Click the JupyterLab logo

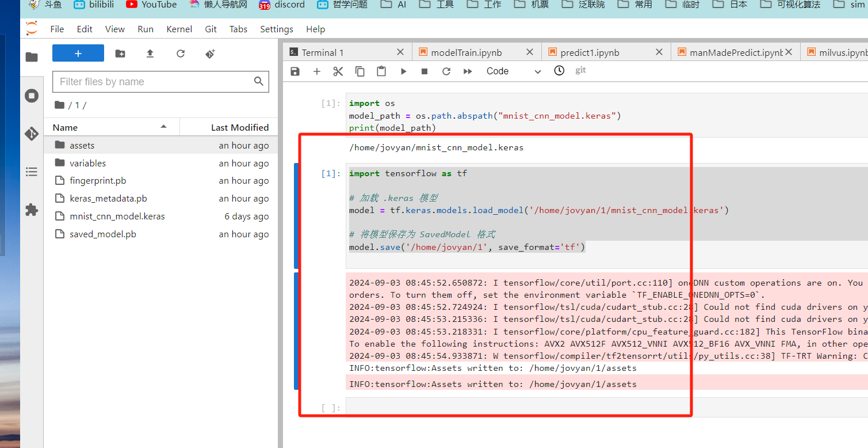tap(32, 28)
